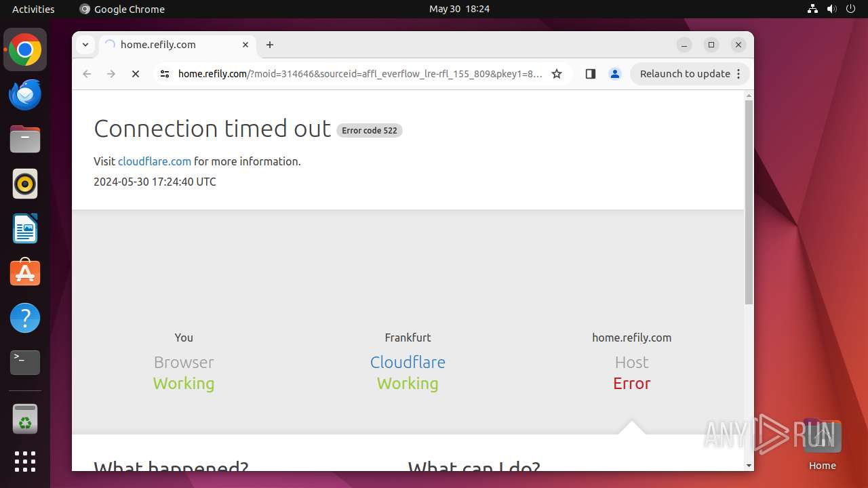Open the Home folder desktop icon
Image resolution: width=868 pixels, height=488 pixels.
(822, 445)
